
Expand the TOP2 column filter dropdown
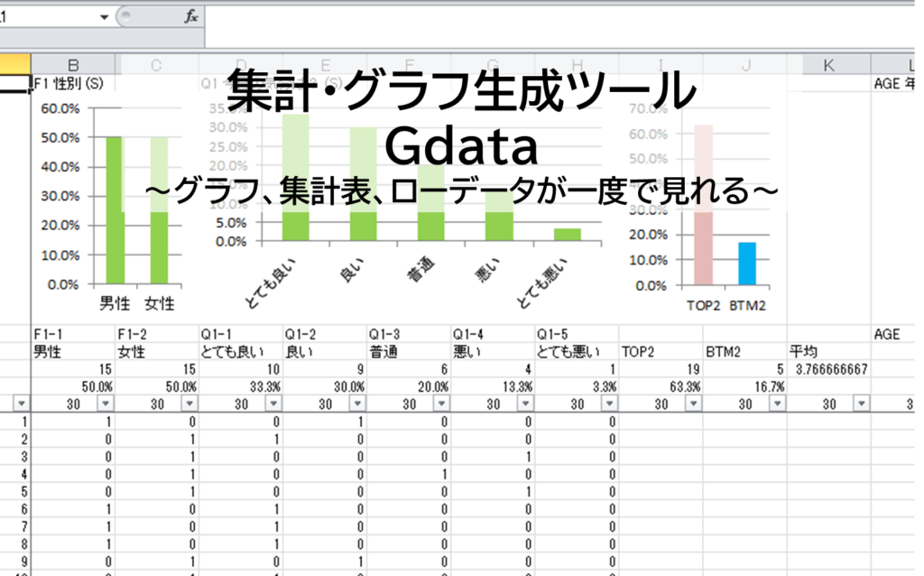(692, 404)
